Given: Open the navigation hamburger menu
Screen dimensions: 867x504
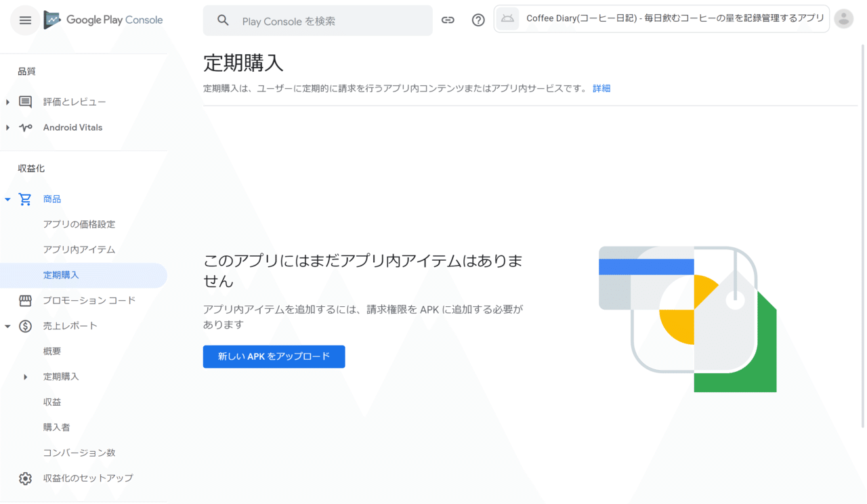Looking at the screenshot, I should (x=25, y=20).
